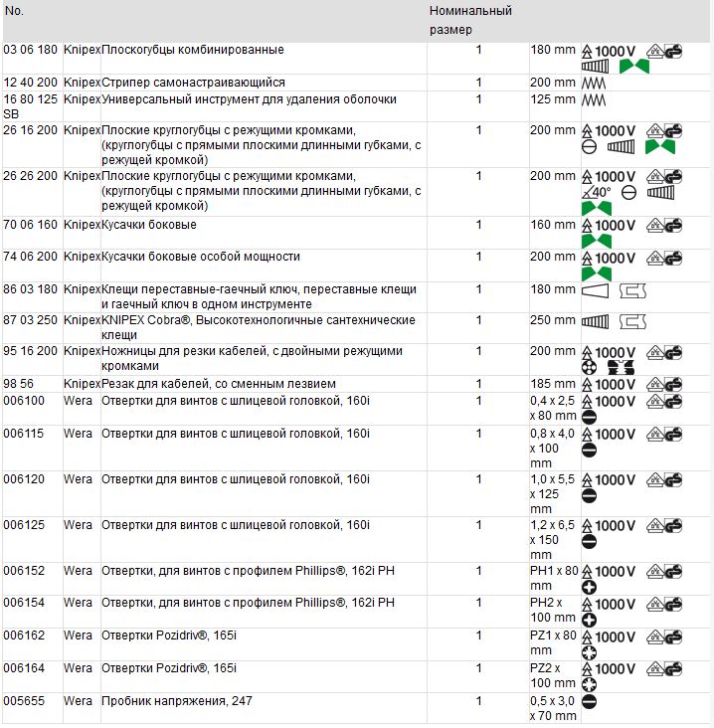
Task: Click article number 005655
Action: point(24,701)
